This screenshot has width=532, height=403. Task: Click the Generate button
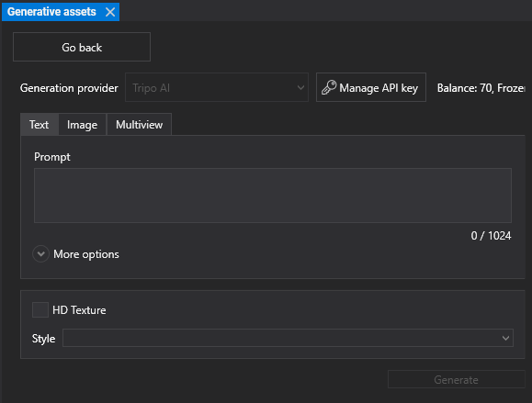point(456,380)
